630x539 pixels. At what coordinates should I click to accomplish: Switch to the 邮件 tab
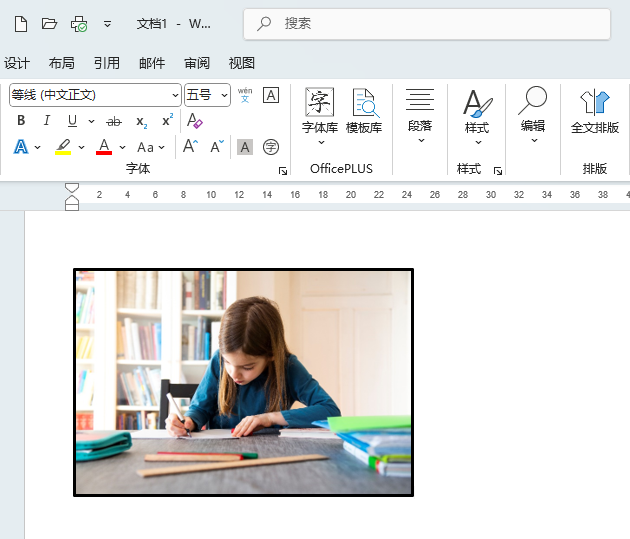point(152,63)
